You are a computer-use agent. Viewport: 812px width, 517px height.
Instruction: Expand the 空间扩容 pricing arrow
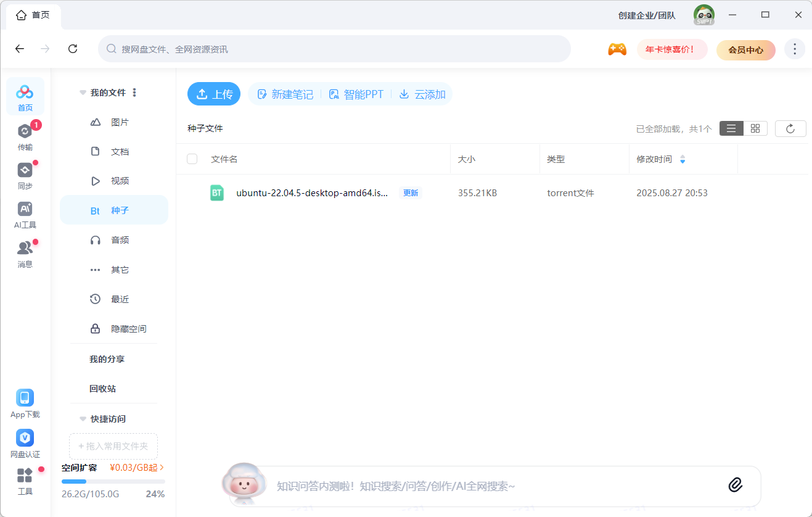tap(162, 468)
